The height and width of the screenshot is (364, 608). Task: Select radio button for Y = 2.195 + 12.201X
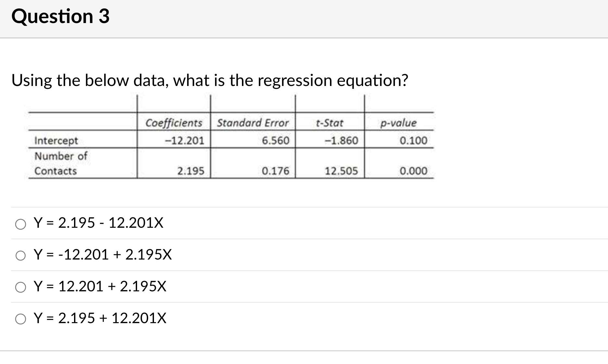coord(21,319)
